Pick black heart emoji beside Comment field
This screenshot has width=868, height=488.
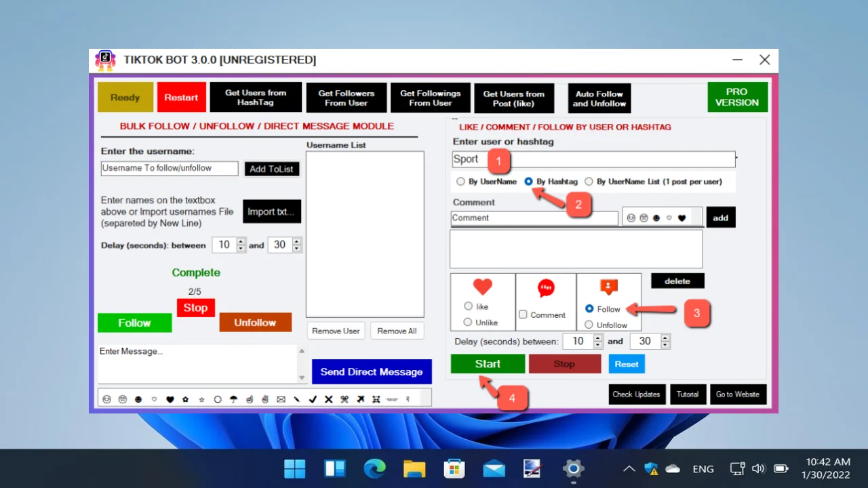pos(682,218)
